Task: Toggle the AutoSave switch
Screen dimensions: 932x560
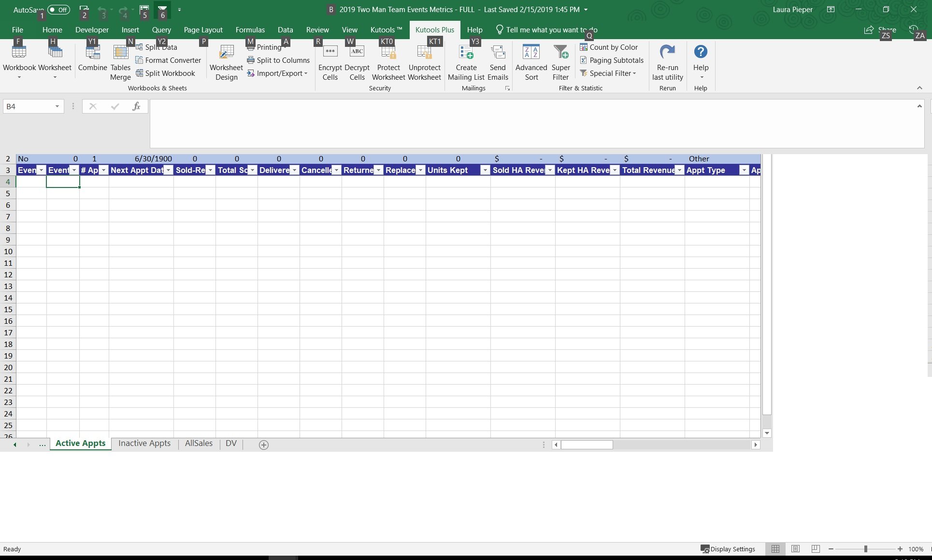Action: (x=58, y=10)
